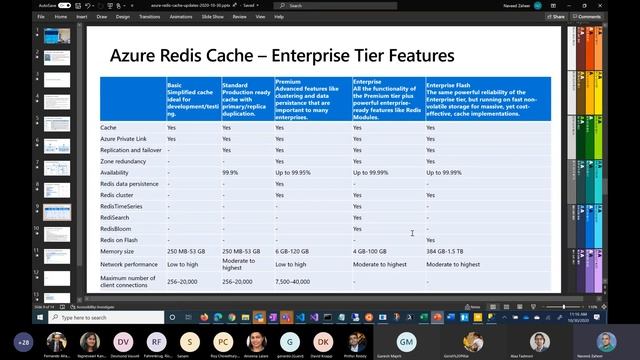Screen dimensions: 640x360
Task: Switch to Normal view icon
Action: point(493,307)
